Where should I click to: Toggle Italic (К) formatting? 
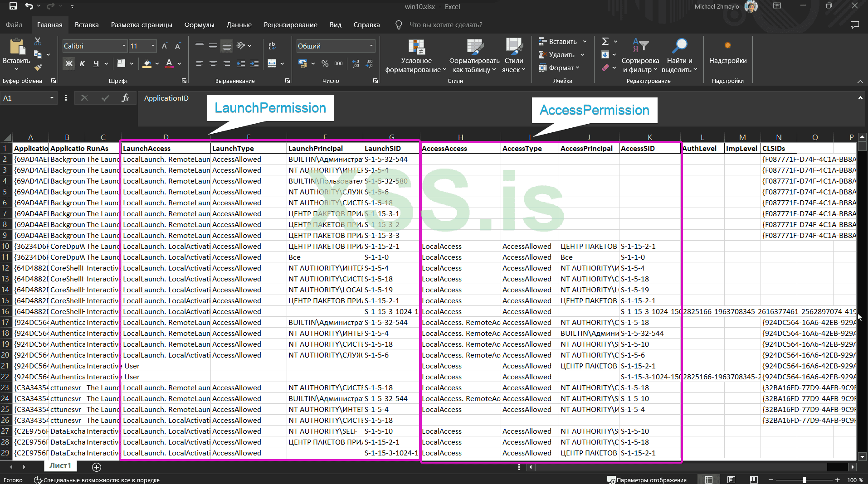[83, 64]
